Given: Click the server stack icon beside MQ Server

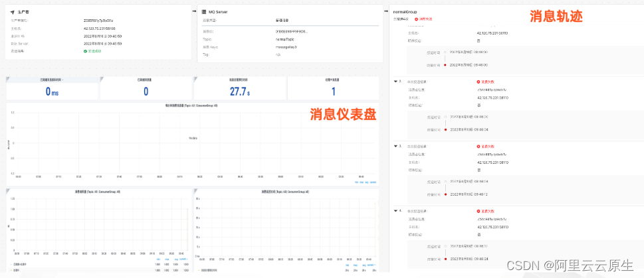Looking at the screenshot, I should [205, 12].
